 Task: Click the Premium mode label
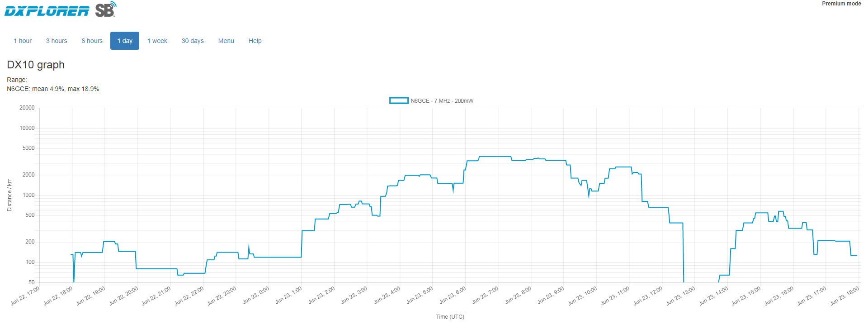(841, 4)
